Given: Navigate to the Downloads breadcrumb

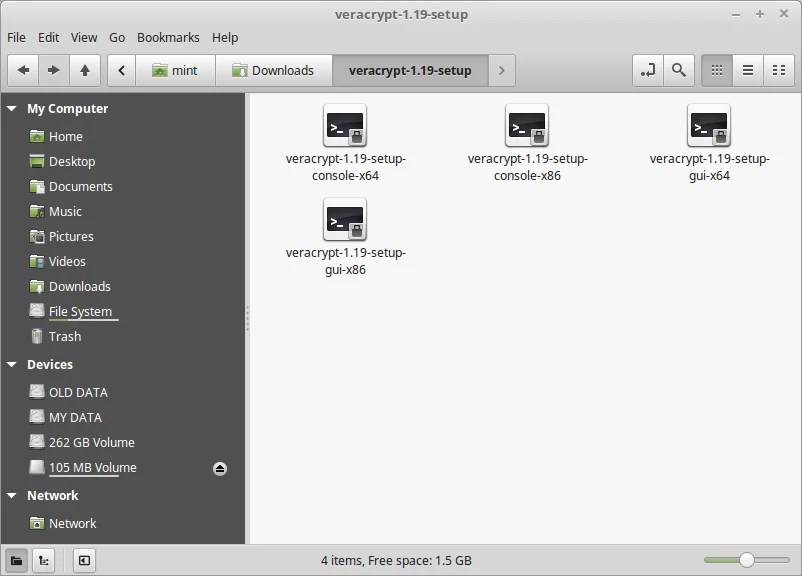Looking at the screenshot, I should pos(273,70).
